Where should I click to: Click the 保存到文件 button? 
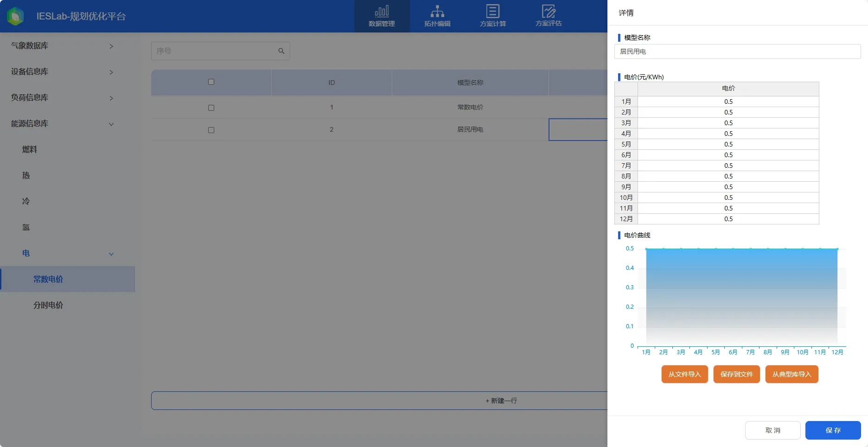click(x=737, y=374)
